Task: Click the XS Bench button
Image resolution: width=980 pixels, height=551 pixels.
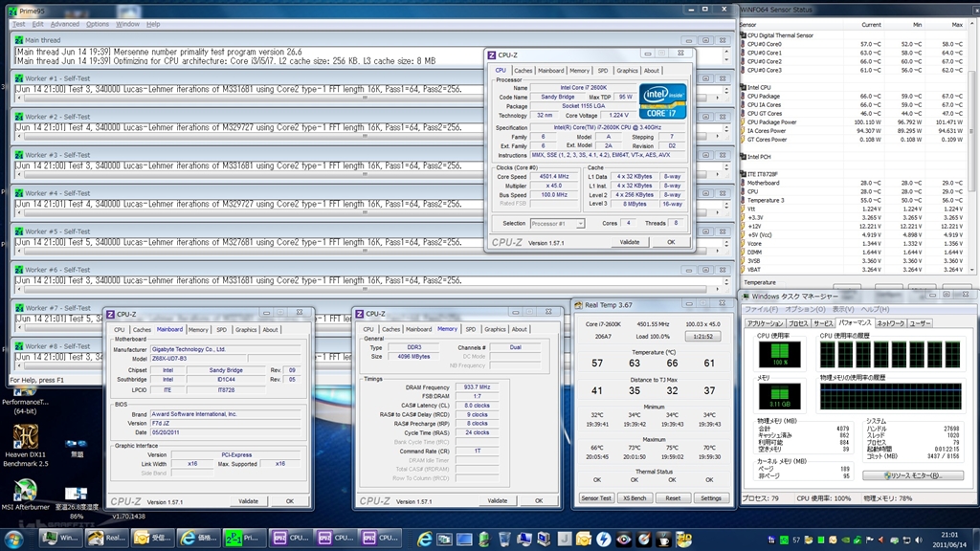Action: tap(634, 497)
